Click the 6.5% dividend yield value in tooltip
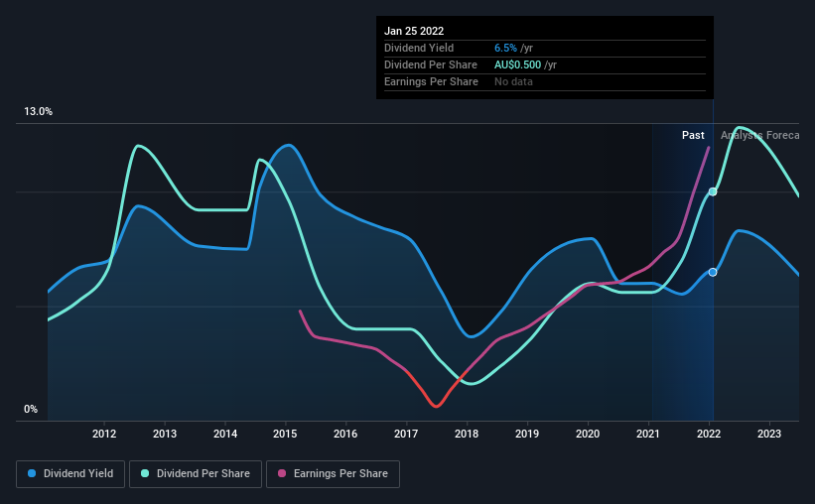 click(505, 48)
